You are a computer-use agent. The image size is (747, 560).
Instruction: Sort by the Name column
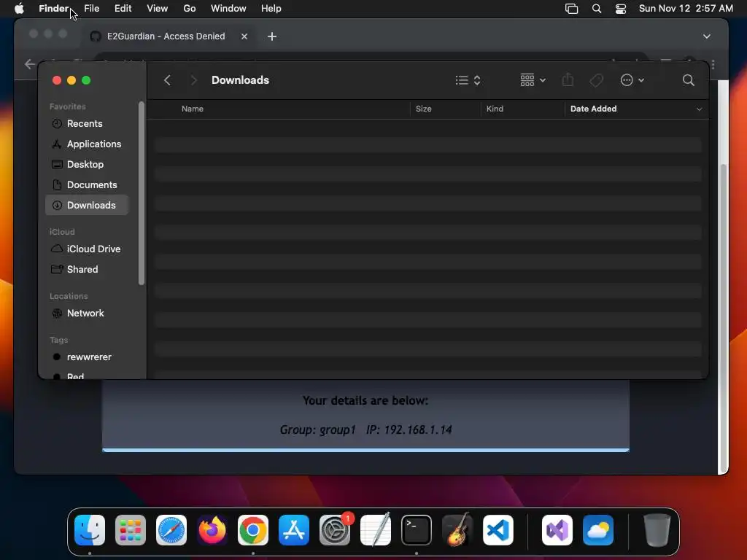[x=193, y=109]
